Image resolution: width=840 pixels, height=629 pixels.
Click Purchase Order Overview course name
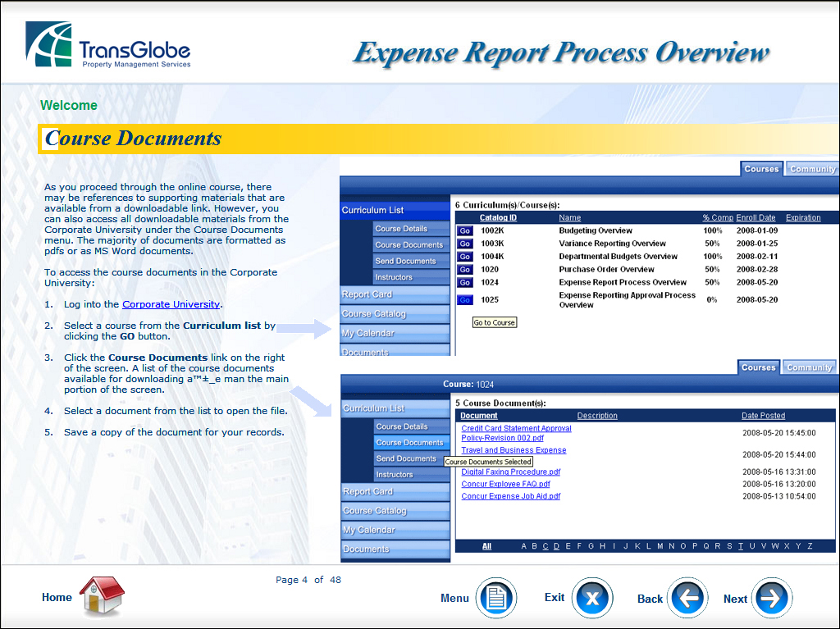point(606,270)
